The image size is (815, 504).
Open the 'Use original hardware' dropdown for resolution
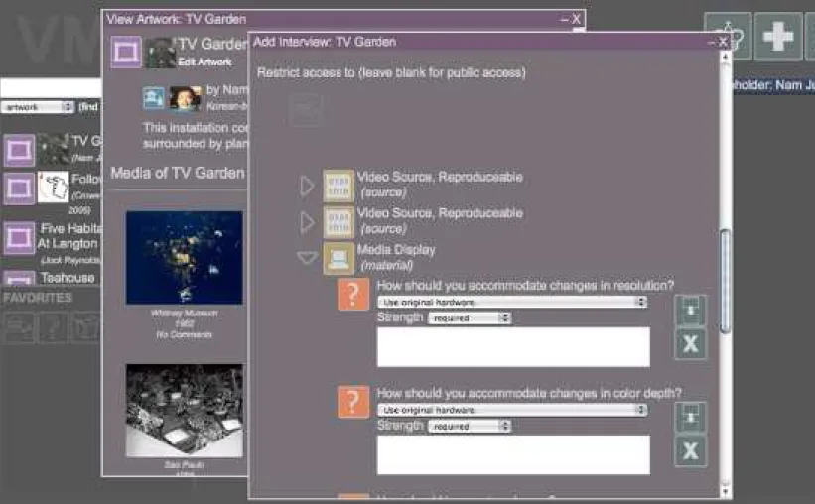512,302
